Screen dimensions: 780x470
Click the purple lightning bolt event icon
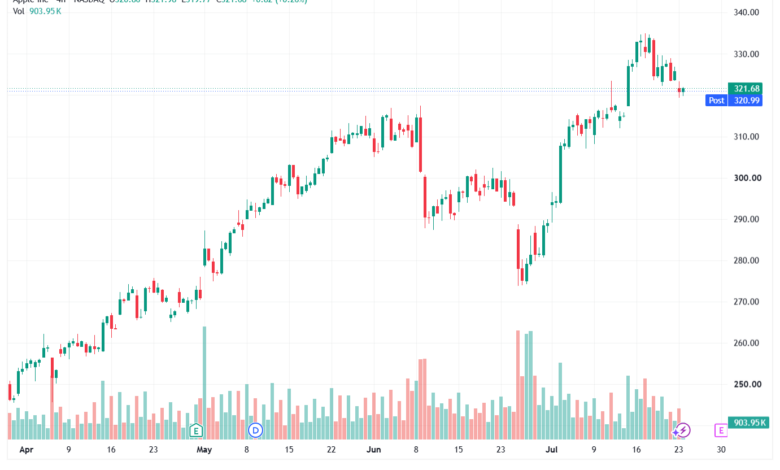tap(682, 430)
